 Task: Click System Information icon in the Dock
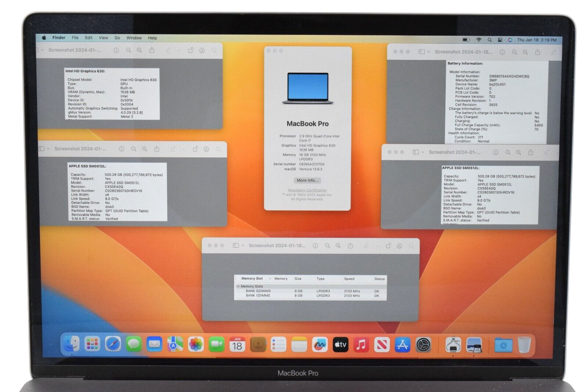point(453,345)
